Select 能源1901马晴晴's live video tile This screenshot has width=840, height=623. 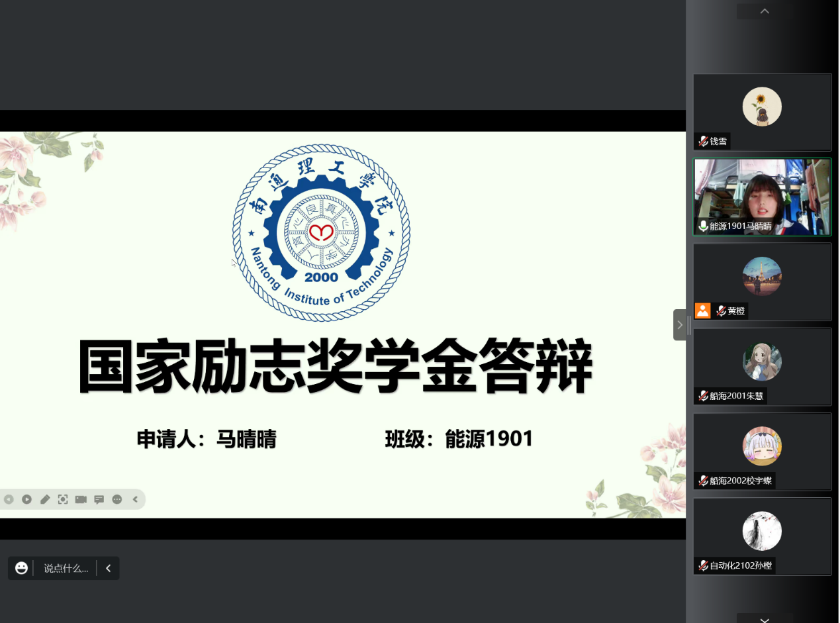[x=762, y=197]
